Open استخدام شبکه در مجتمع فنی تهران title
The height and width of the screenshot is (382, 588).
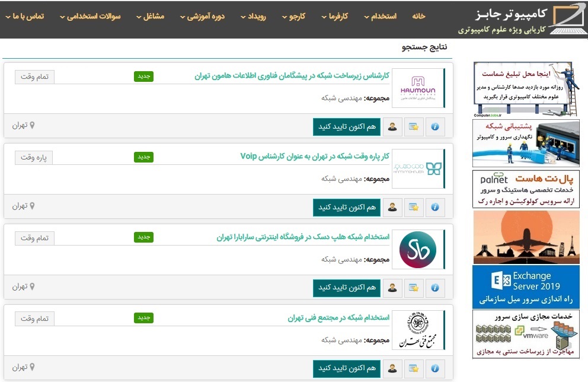point(338,317)
